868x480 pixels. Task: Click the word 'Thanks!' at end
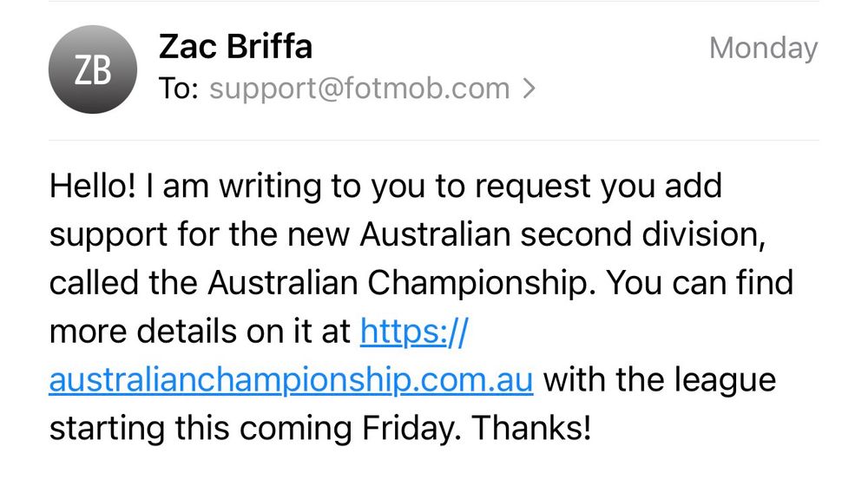pyautogui.click(x=531, y=429)
